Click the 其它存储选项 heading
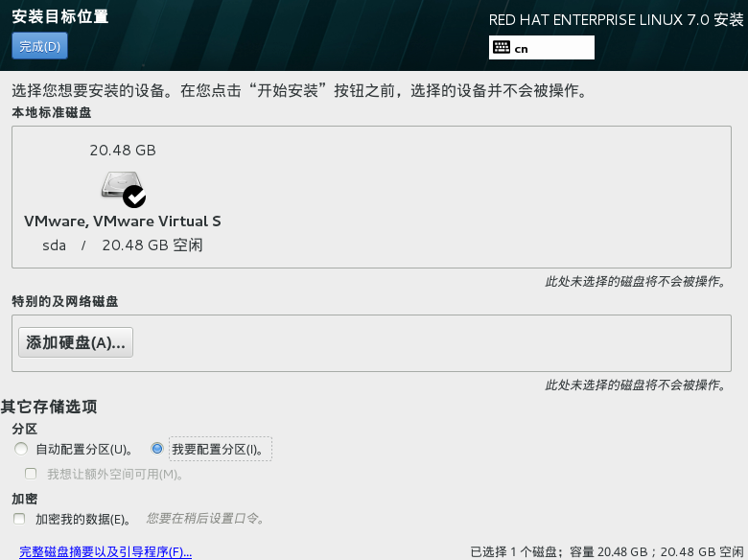Screen dimensions: 748x560 click(x=49, y=407)
